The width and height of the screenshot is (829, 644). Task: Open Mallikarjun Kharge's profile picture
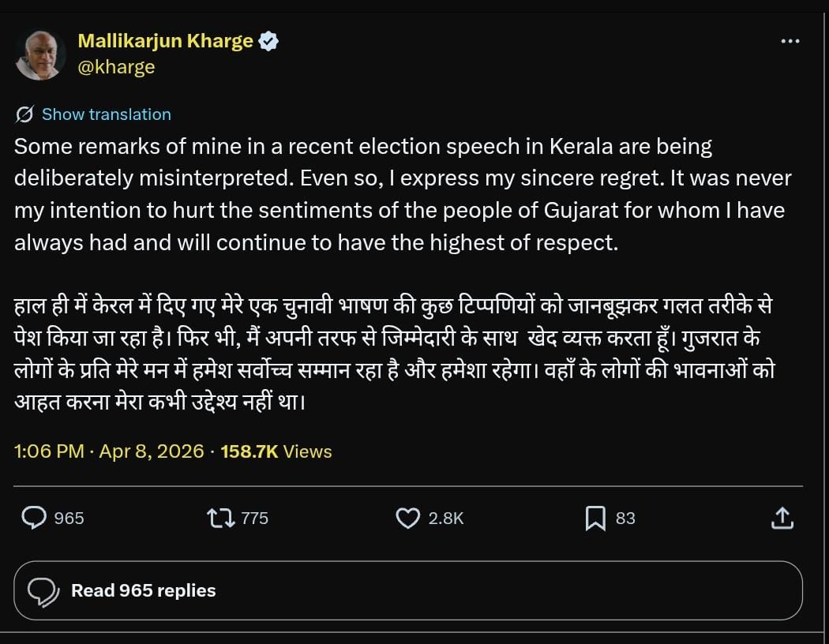click(x=39, y=55)
